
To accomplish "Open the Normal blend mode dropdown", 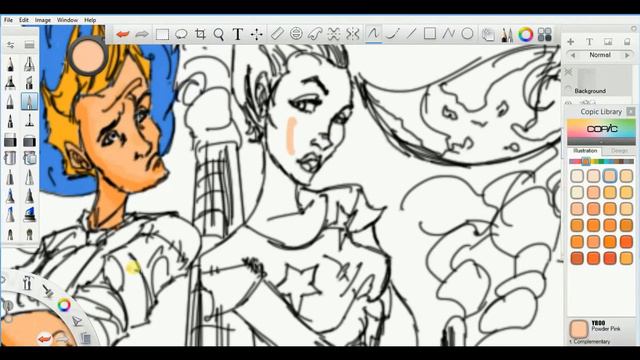I will click(x=600, y=55).
